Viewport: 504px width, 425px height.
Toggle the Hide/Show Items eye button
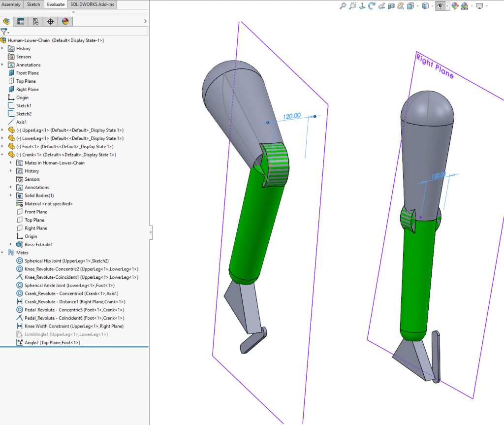440,6
